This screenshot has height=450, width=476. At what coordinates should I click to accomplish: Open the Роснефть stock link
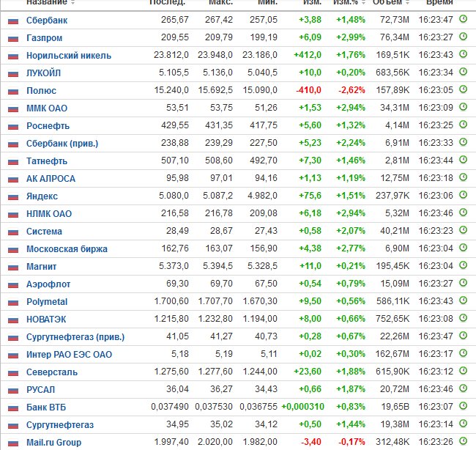pyautogui.click(x=48, y=126)
